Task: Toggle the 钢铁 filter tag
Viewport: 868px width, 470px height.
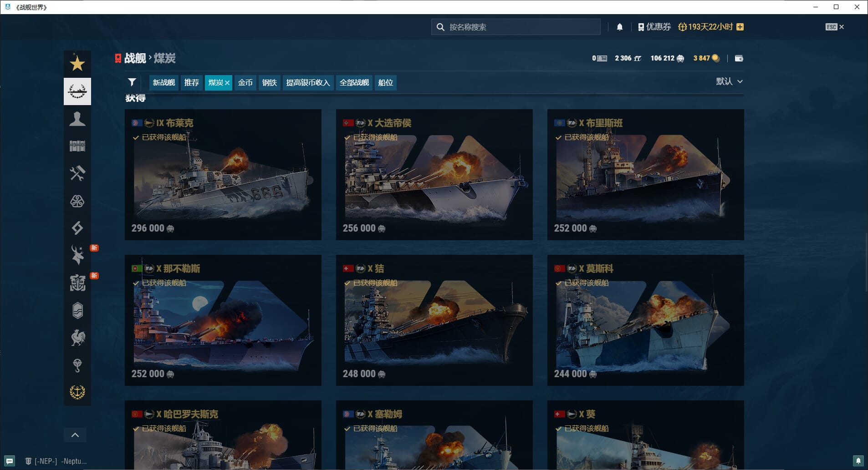Action: point(269,83)
